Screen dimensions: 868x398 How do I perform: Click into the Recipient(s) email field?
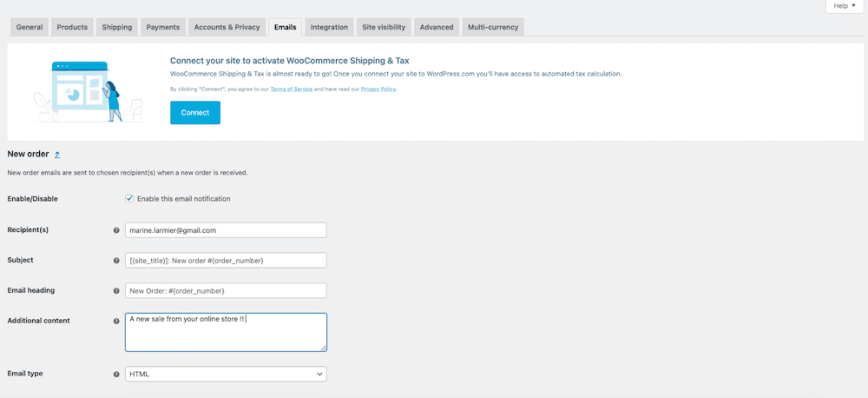click(x=226, y=230)
